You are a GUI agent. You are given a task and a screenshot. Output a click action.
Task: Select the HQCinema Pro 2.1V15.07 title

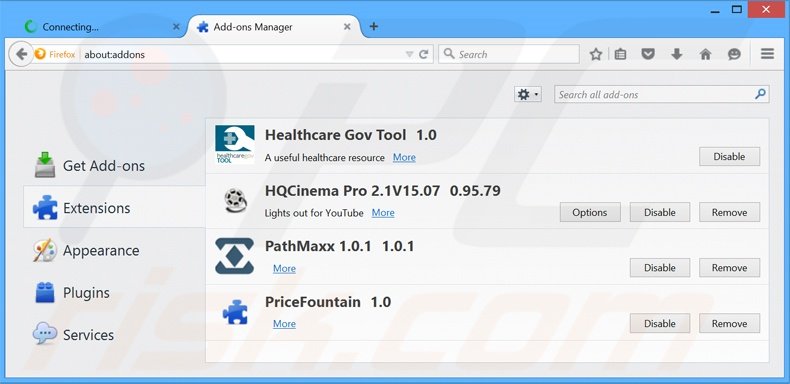pyautogui.click(x=352, y=191)
